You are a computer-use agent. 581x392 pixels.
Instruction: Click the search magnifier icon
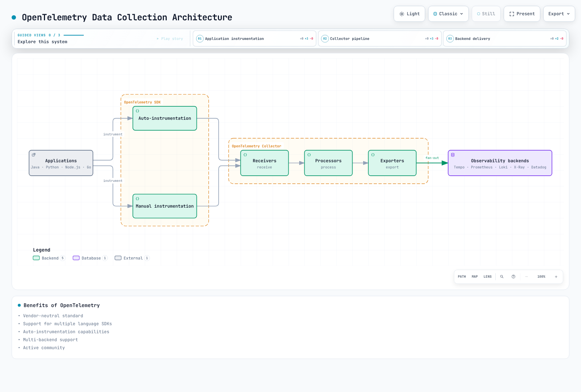502,277
